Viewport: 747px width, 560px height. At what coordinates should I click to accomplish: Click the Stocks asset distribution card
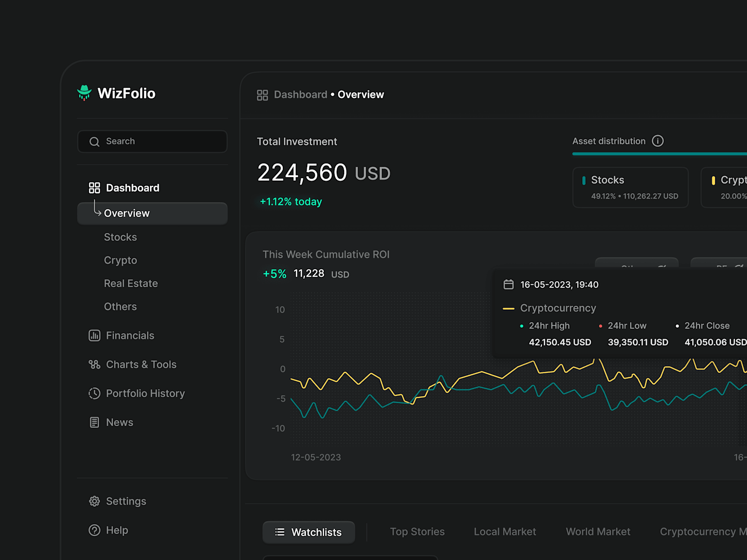pos(630,187)
